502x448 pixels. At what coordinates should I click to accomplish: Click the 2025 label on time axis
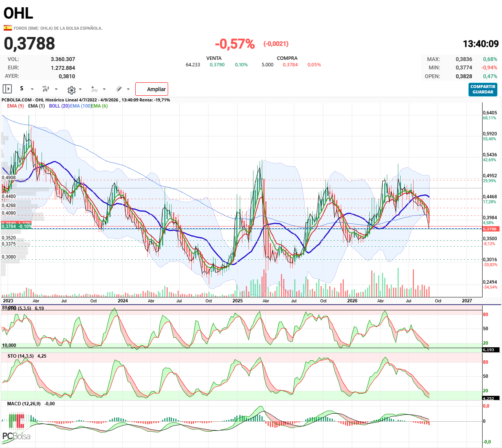[x=237, y=301]
